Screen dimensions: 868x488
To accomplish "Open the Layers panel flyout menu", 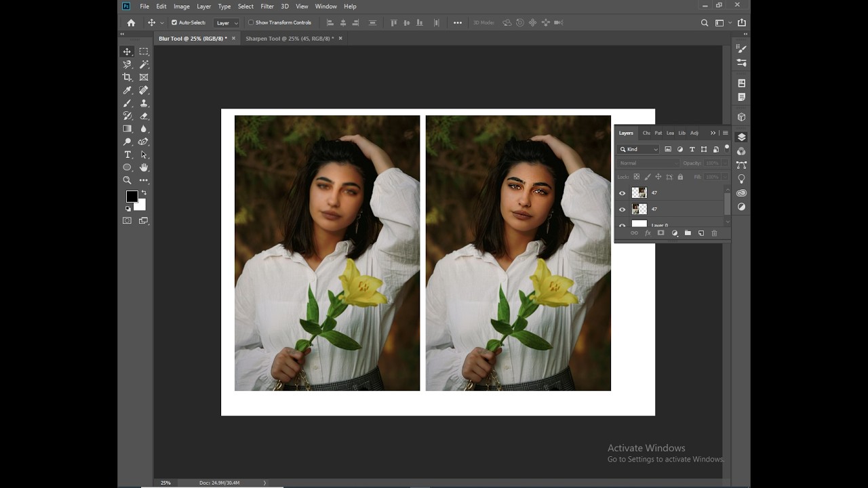I will pos(725,133).
